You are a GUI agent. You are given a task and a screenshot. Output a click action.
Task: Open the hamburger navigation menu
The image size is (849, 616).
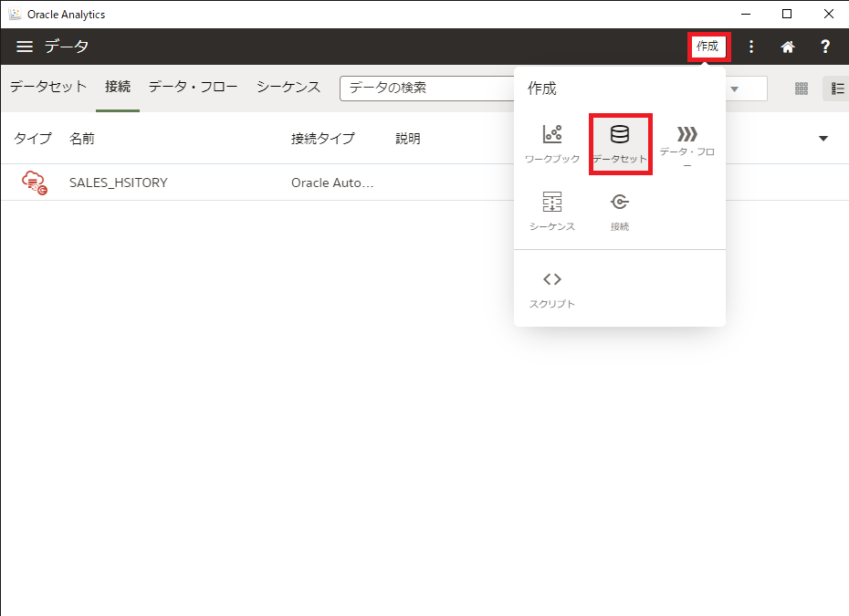click(x=25, y=47)
